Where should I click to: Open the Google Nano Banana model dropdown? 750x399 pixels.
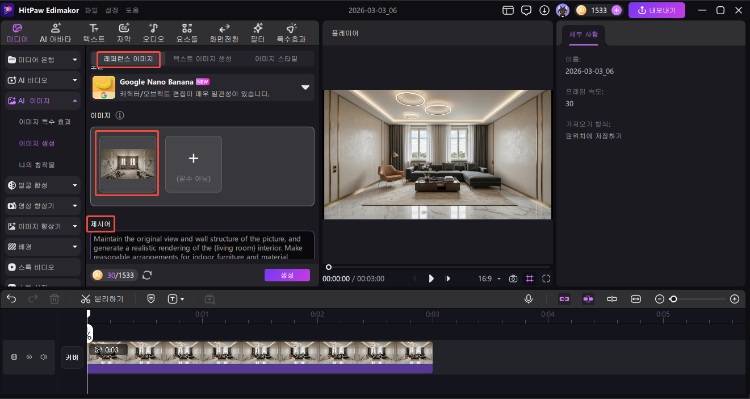click(203, 88)
